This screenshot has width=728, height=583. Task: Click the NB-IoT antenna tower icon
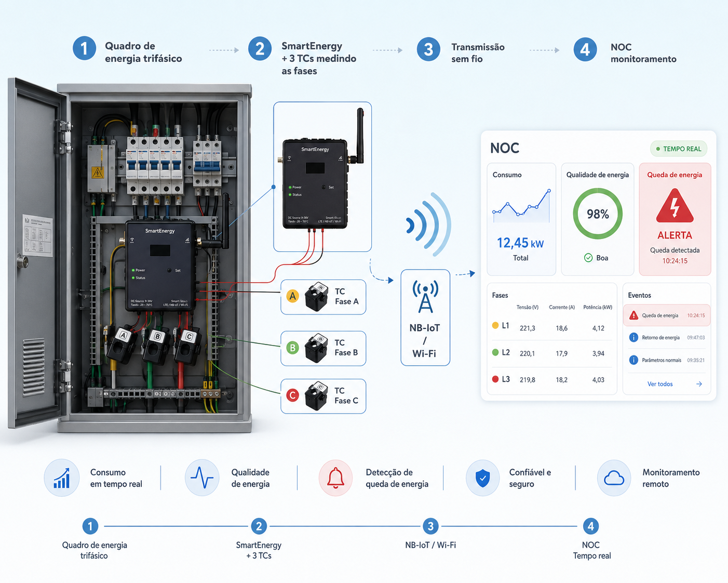coord(425,296)
